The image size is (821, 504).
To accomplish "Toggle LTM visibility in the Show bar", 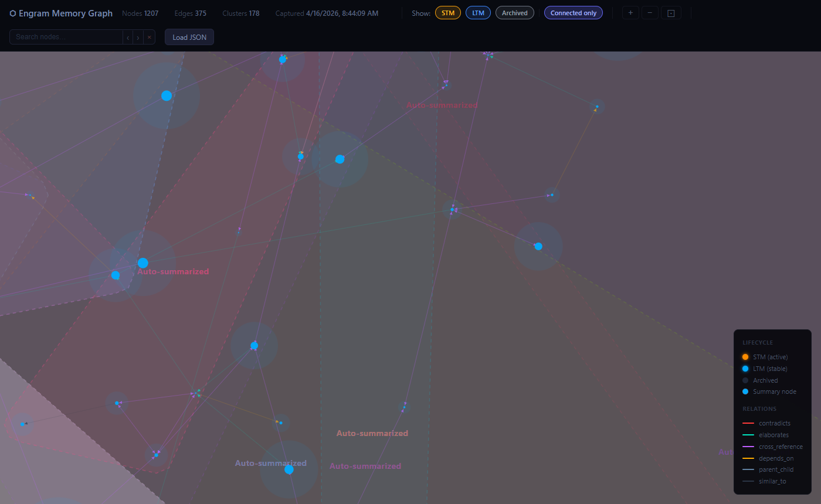I will 478,12.
